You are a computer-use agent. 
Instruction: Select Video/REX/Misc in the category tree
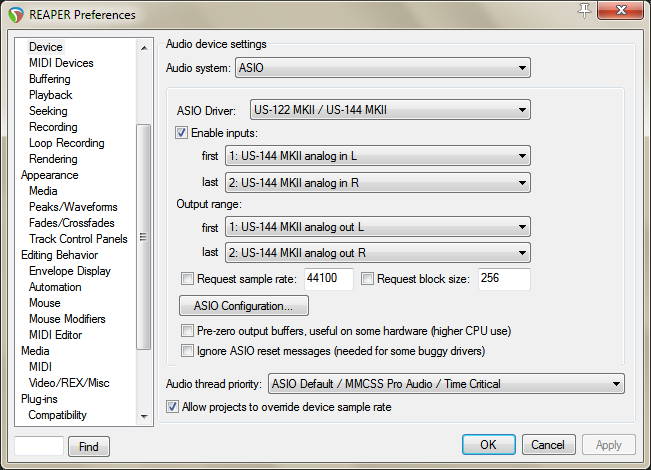(69, 383)
